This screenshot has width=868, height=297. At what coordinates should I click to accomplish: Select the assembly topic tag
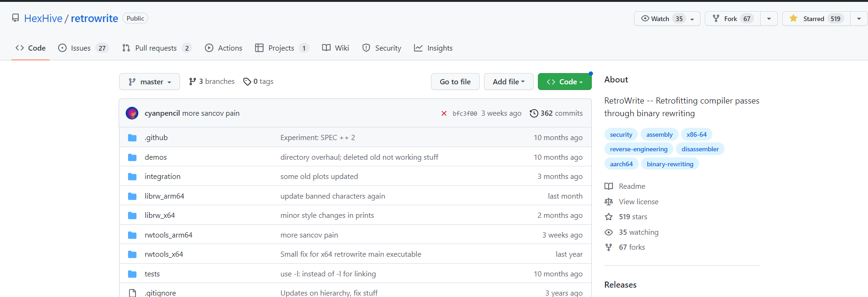pyautogui.click(x=659, y=134)
